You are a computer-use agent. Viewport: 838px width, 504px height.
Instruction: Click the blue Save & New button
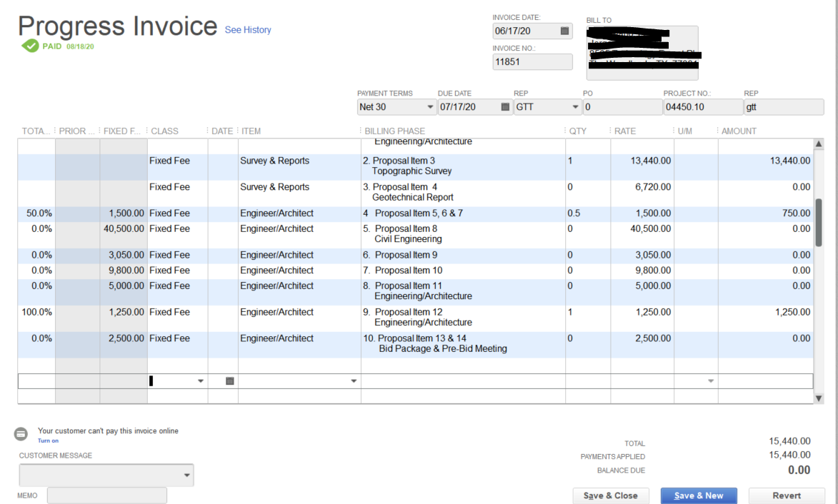[698, 495]
